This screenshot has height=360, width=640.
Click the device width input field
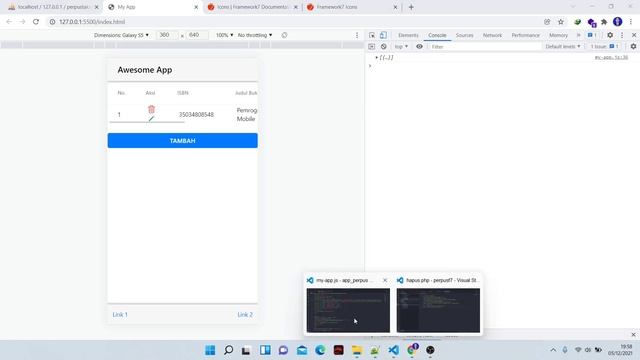(167, 35)
